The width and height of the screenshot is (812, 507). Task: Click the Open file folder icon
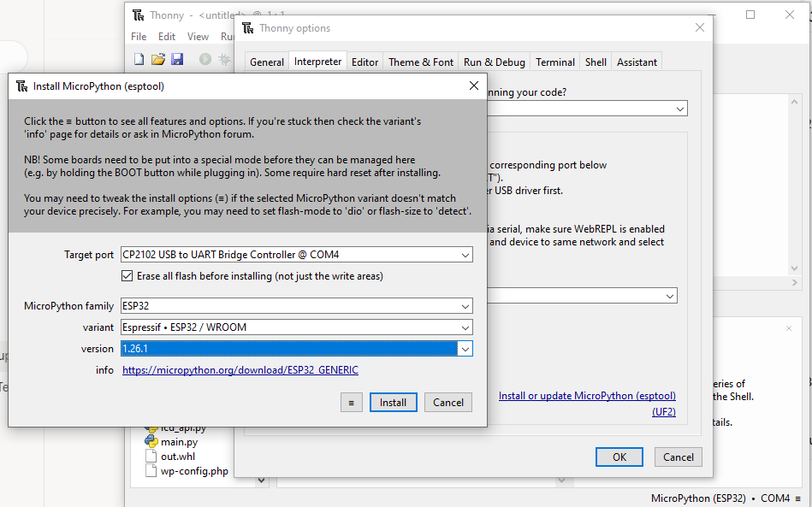click(158, 59)
